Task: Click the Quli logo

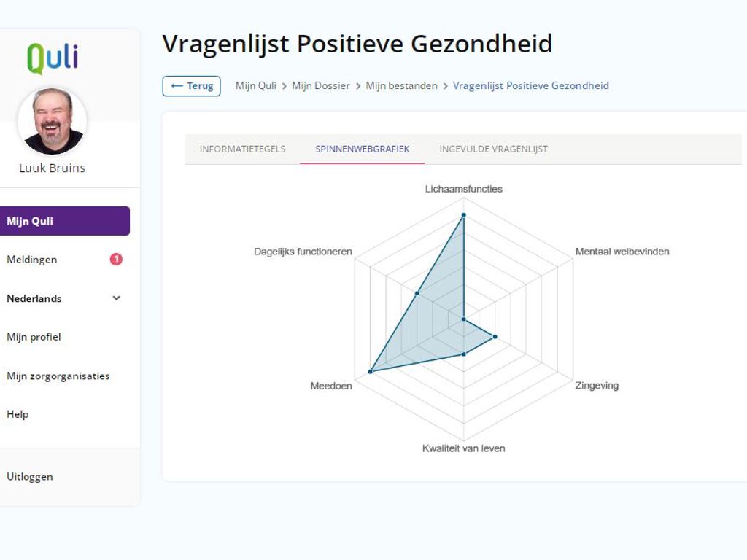Action: coord(53,58)
